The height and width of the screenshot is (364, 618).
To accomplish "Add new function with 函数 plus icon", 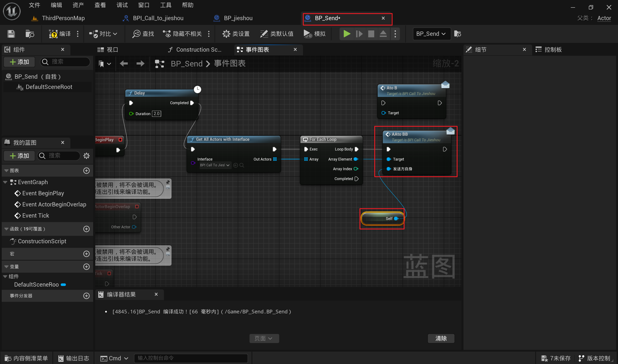I will tap(86, 229).
